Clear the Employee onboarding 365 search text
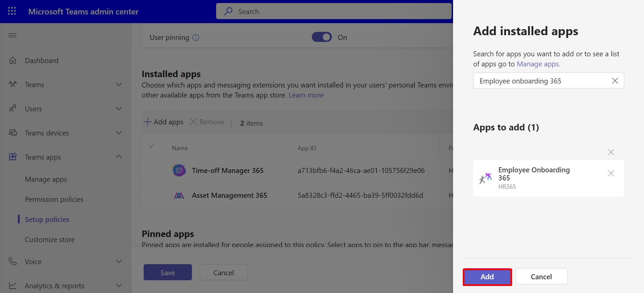The height and width of the screenshot is (293, 644). pos(615,81)
